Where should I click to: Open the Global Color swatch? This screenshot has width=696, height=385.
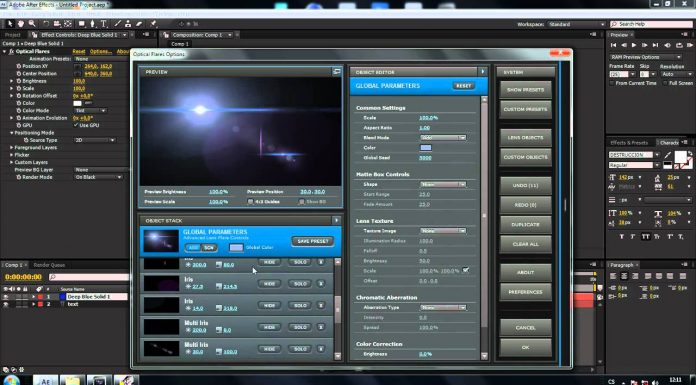click(x=236, y=248)
